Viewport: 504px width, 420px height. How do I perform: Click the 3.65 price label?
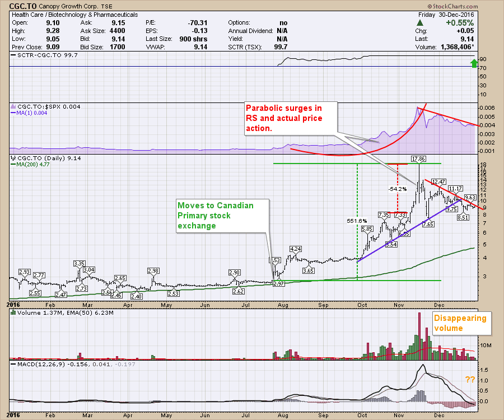coord(308,271)
